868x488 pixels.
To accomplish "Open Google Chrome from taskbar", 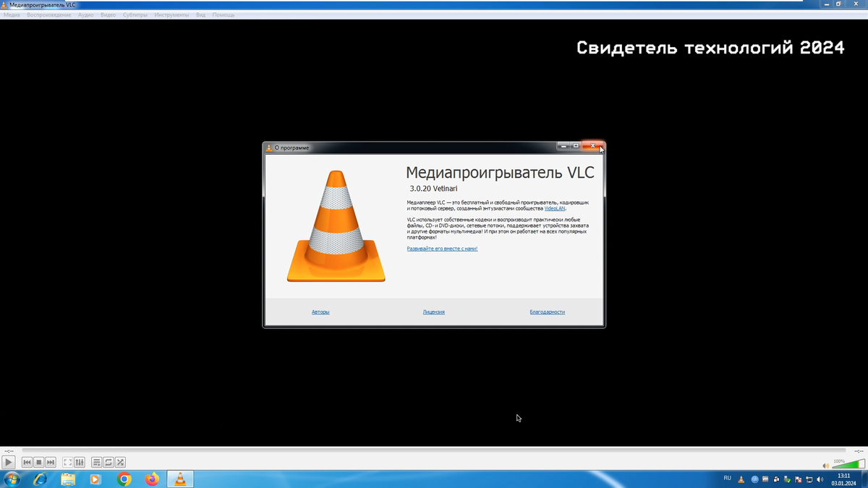I will click(124, 479).
